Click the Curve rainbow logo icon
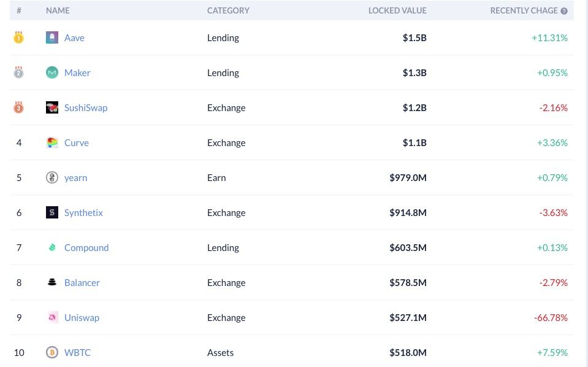The height and width of the screenshot is (367, 588). [52, 142]
